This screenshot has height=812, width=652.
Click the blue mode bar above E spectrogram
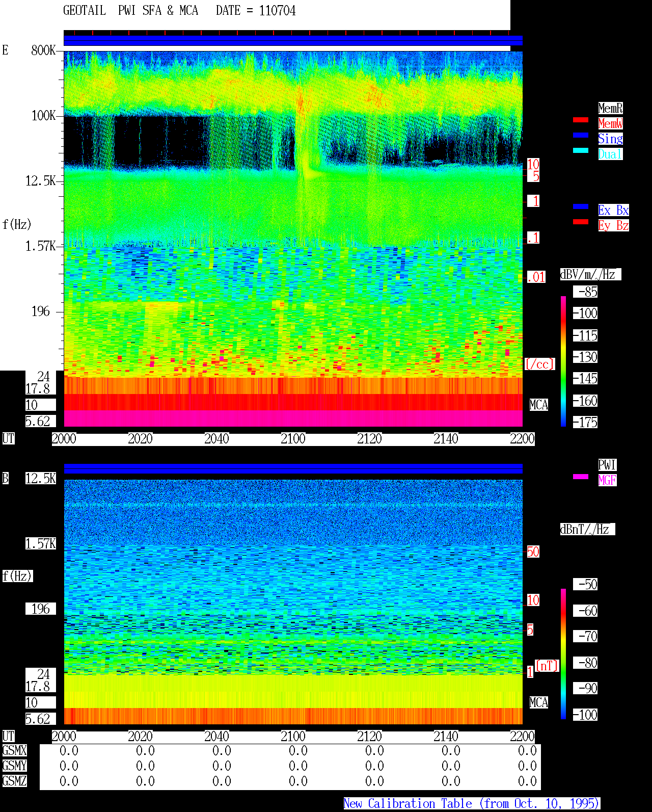click(x=293, y=41)
